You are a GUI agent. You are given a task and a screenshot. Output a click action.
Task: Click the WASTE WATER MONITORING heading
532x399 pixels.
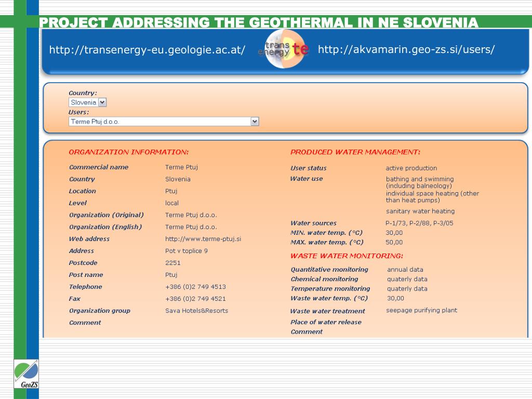pos(347,256)
